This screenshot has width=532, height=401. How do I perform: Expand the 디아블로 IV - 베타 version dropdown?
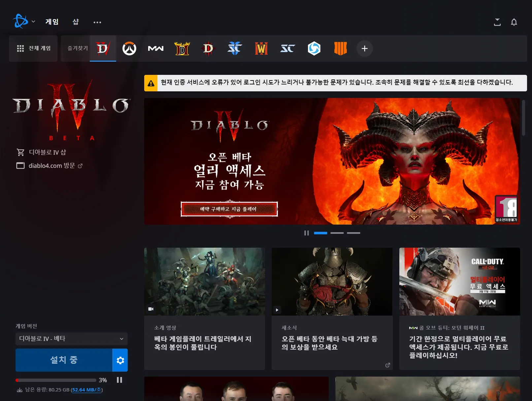point(72,339)
